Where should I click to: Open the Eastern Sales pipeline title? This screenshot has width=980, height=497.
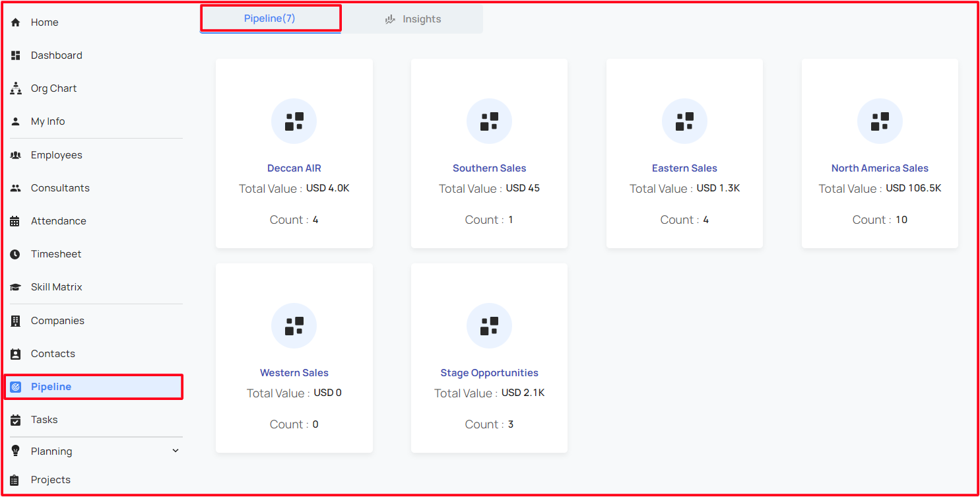point(684,168)
